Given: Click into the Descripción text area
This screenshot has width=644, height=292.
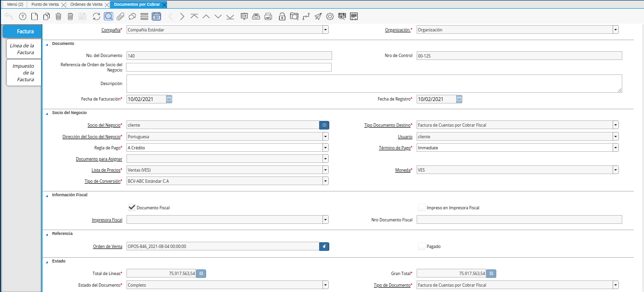Looking at the screenshot, I should click(x=374, y=83).
